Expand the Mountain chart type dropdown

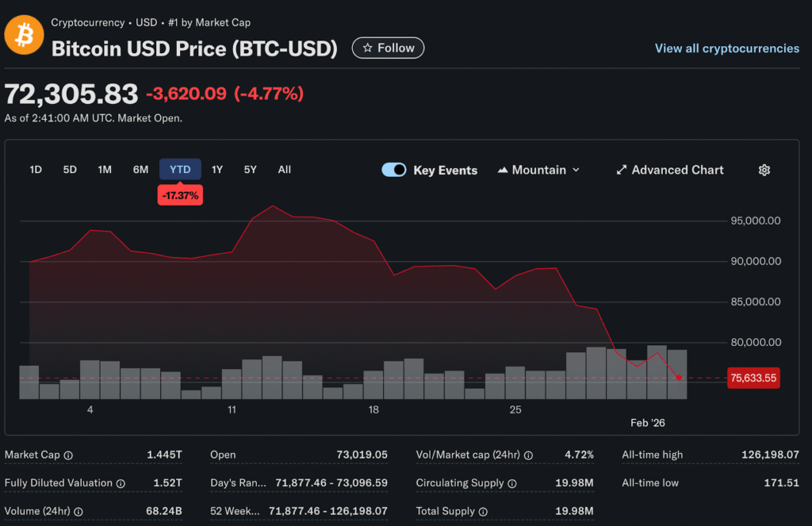click(x=539, y=170)
